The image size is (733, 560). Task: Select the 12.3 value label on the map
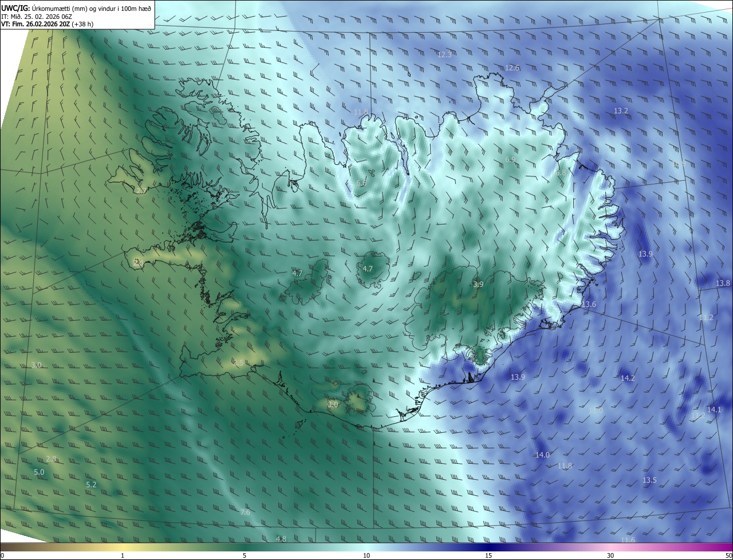click(x=444, y=55)
